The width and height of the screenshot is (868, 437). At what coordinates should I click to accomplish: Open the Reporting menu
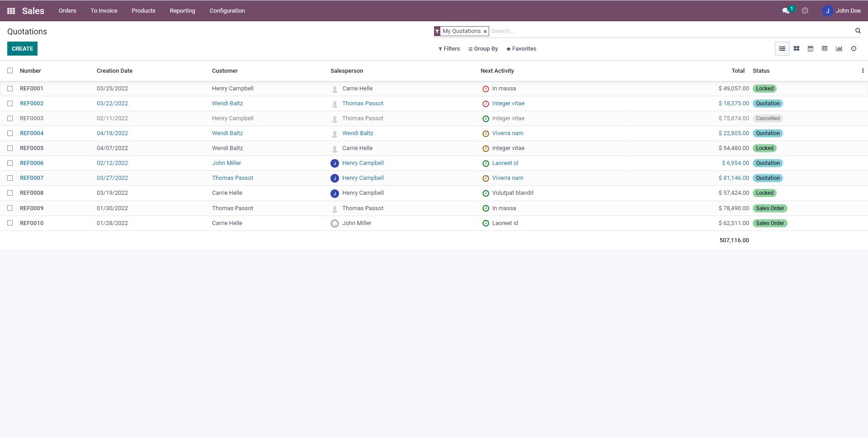coord(182,11)
